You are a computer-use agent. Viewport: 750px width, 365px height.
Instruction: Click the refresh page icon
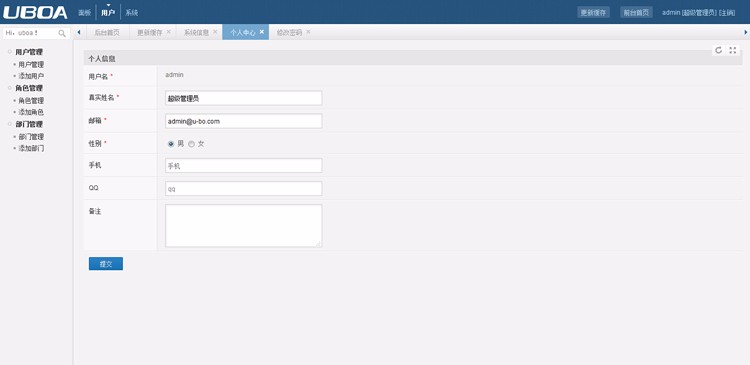pyautogui.click(x=718, y=50)
